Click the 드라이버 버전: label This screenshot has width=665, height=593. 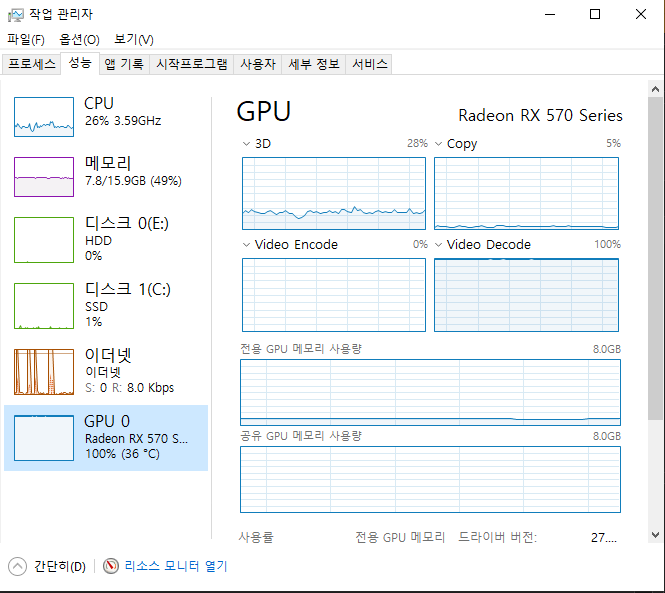(x=497, y=537)
